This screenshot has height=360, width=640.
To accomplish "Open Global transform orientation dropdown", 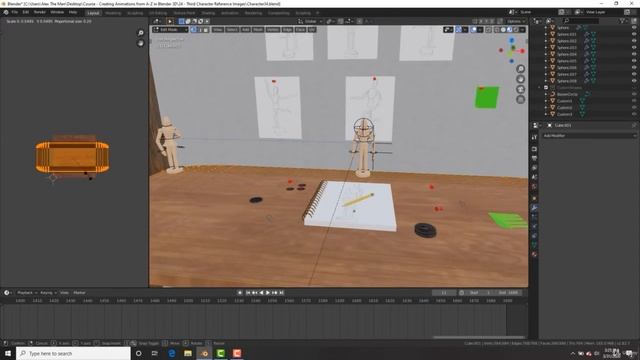I will (x=310, y=21).
